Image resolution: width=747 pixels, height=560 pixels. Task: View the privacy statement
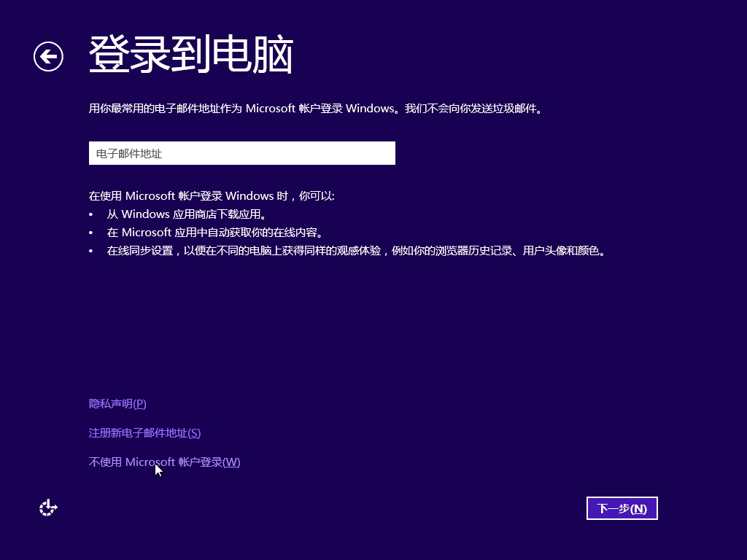coord(117,404)
